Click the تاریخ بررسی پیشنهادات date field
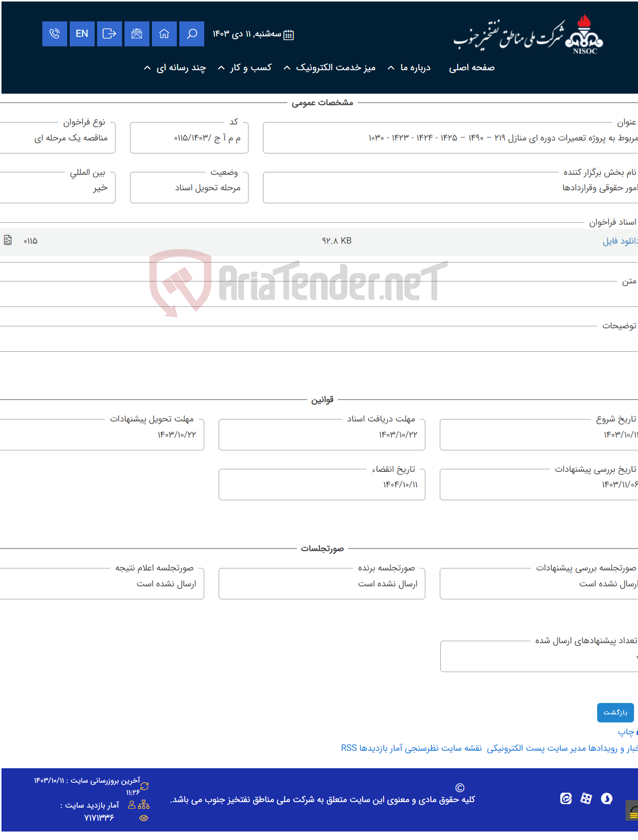 coord(539,484)
